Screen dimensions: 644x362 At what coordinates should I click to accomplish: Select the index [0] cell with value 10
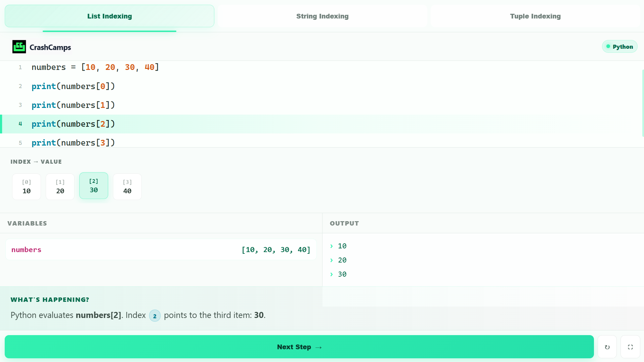click(27, 187)
